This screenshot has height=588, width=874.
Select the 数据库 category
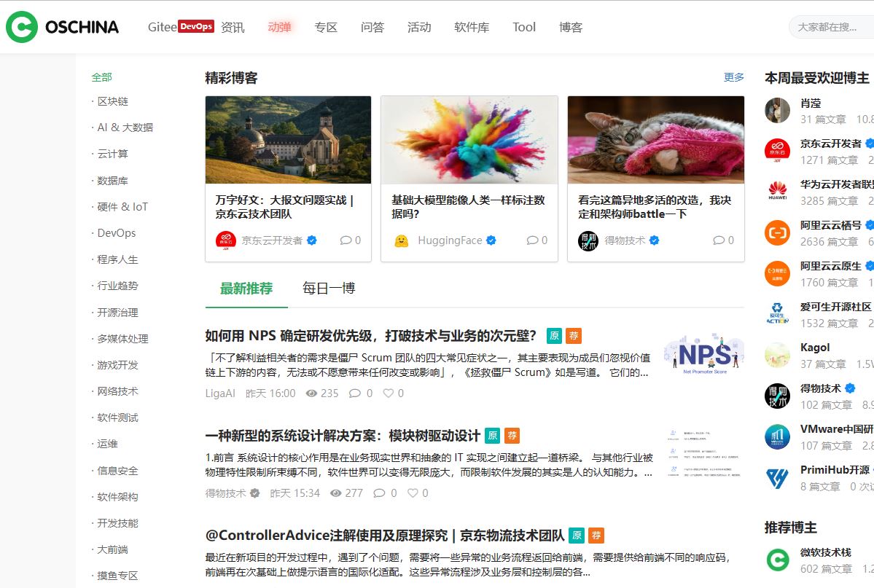112,181
